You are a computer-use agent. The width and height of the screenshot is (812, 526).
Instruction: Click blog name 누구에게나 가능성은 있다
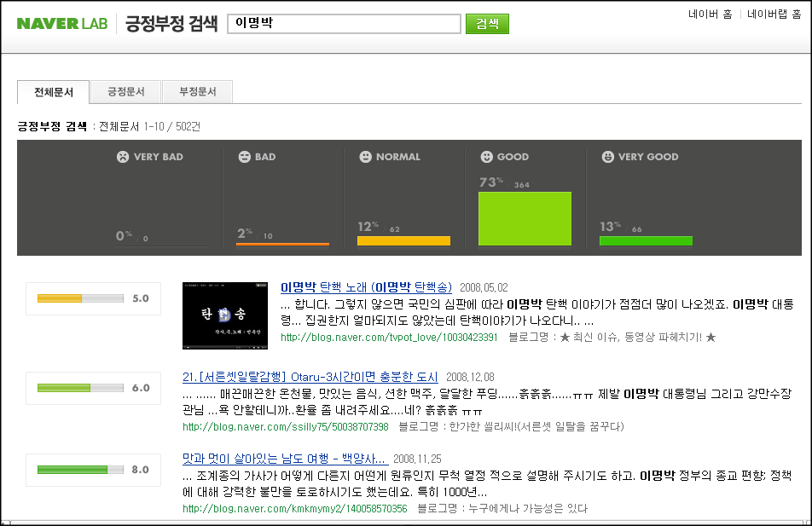528,508
